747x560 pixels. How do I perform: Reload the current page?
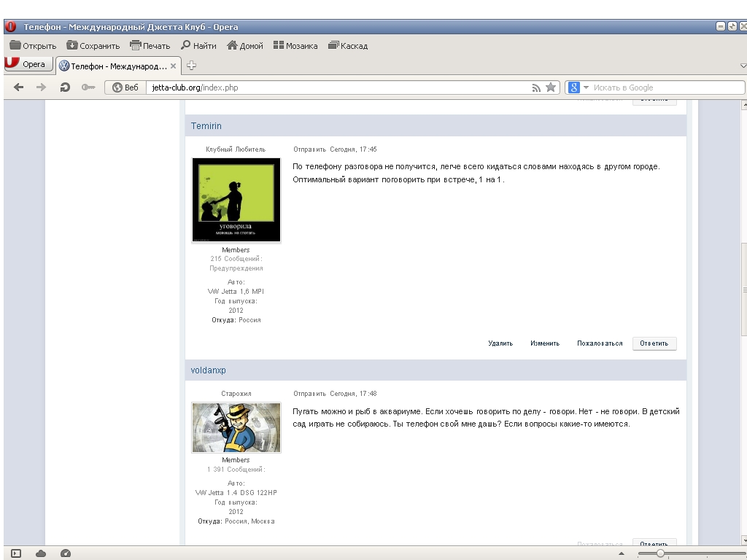65,87
